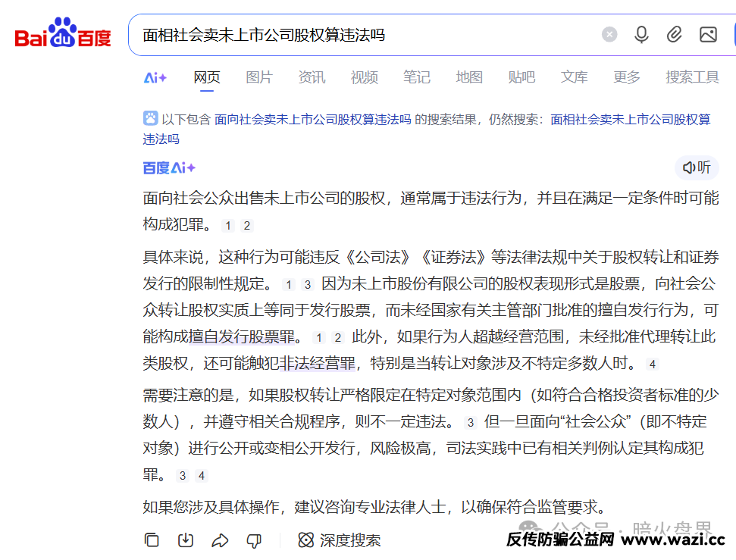The width and height of the screenshot is (736, 560).
Task: Start voice search with microphone icon
Action: coord(641,35)
